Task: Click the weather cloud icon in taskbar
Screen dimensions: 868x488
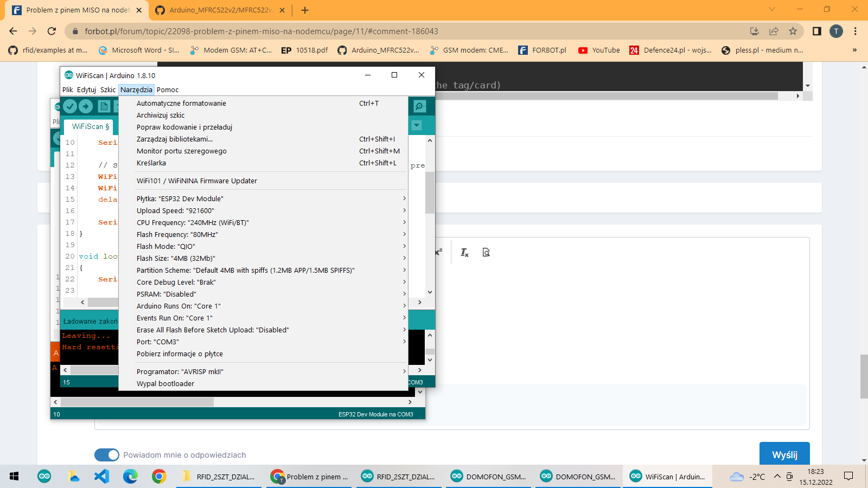Action: pos(737,477)
